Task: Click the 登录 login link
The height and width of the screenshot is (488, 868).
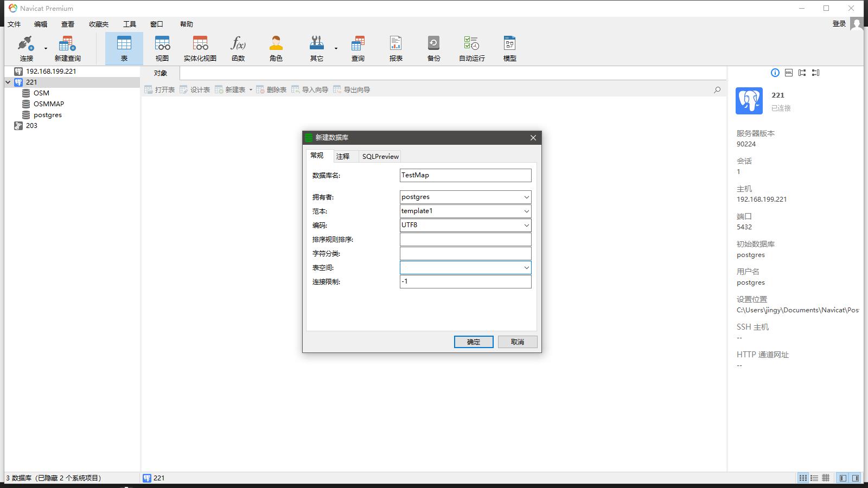Action: [839, 23]
